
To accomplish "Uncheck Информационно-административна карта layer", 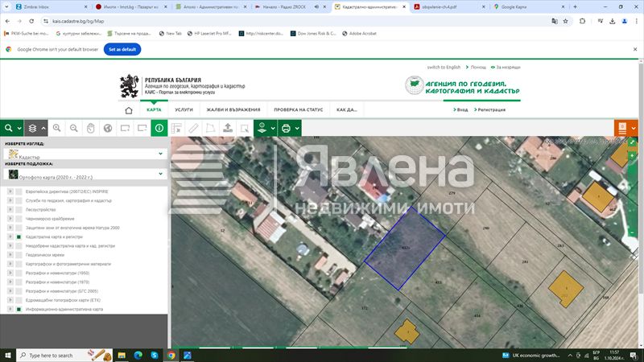I will coord(19,309).
